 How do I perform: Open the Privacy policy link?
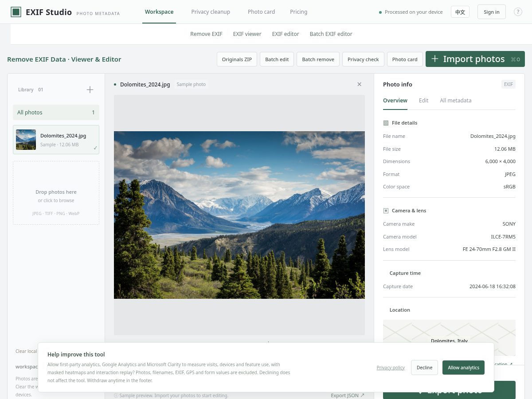click(391, 368)
